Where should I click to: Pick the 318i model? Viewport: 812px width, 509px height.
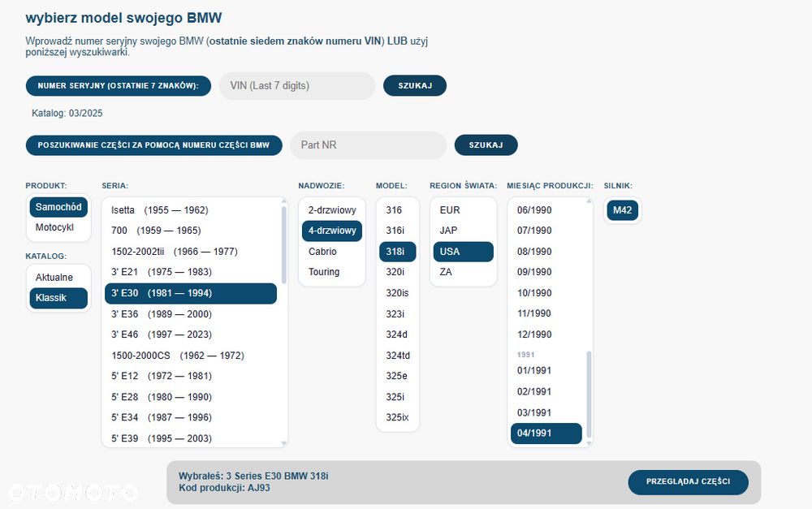(x=397, y=252)
